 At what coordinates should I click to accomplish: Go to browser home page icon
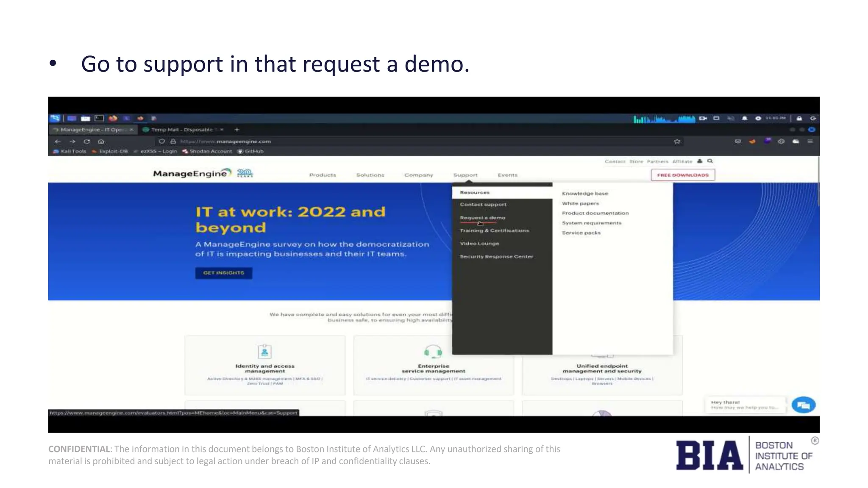(101, 141)
